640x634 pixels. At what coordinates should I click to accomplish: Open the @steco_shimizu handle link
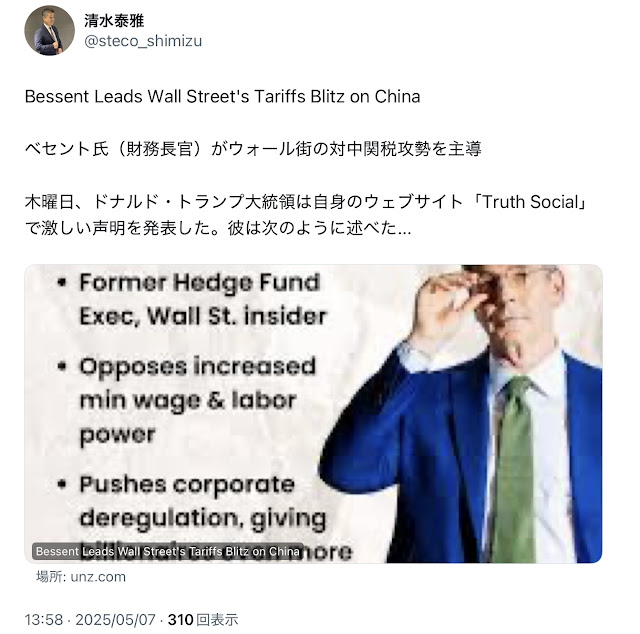click(x=143, y=41)
